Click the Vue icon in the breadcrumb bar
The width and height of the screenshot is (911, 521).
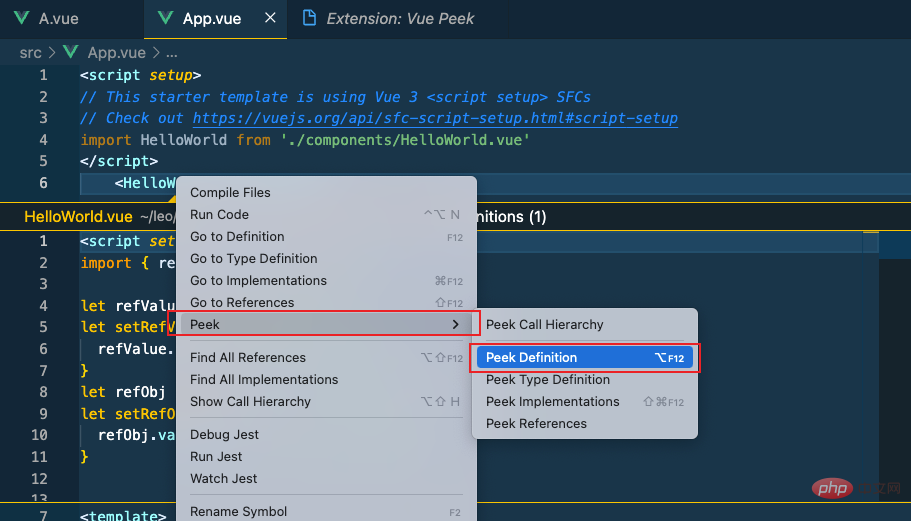[71, 52]
